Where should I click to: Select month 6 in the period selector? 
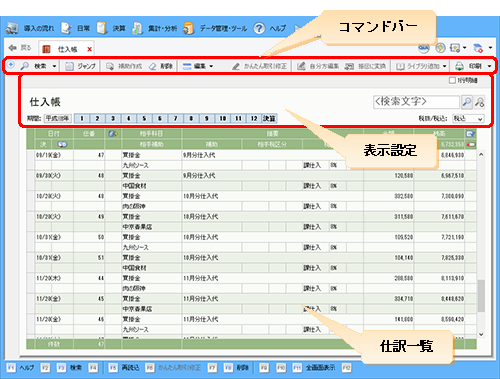pos(160,118)
